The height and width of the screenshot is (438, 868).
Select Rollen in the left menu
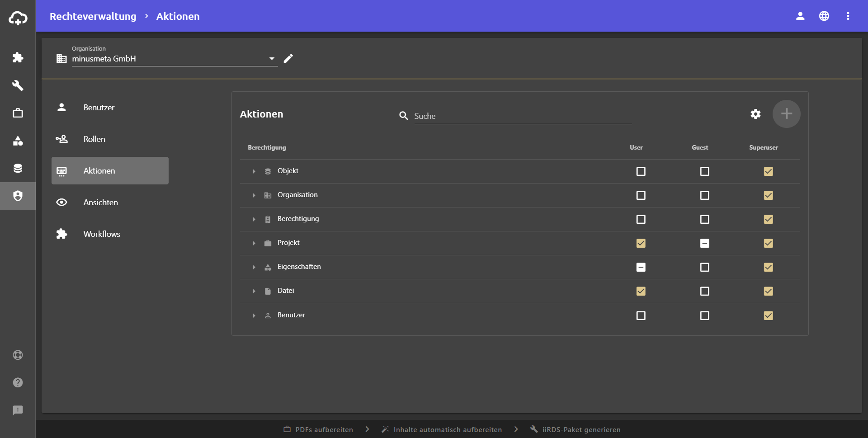(x=110, y=139)
